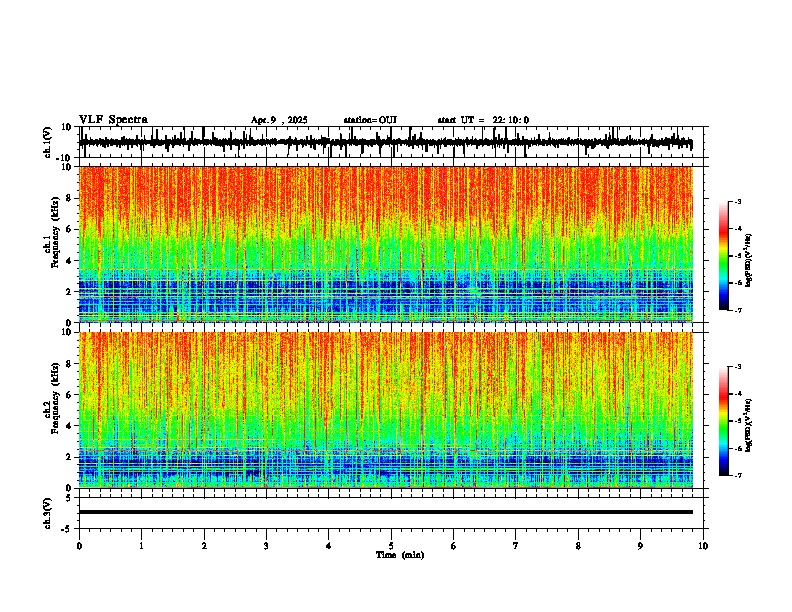The width and height of the screenshot is (792, 612).
Task: Select the ch.1 voltage waveform trace
Action: pos(385,142)
